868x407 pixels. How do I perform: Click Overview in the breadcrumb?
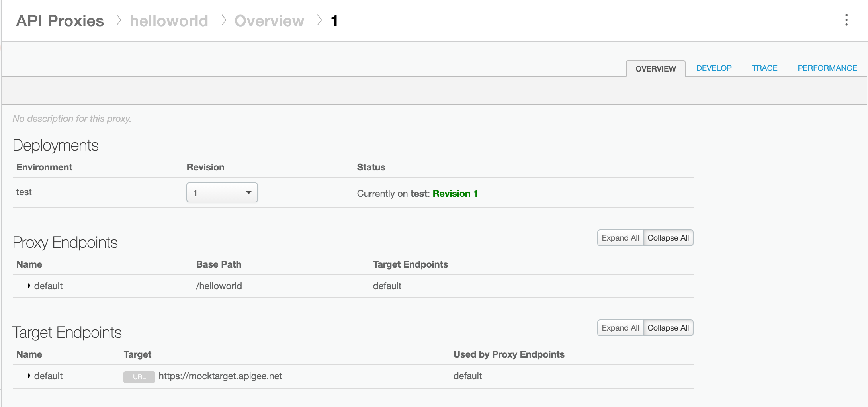click(x=269, y=21)
